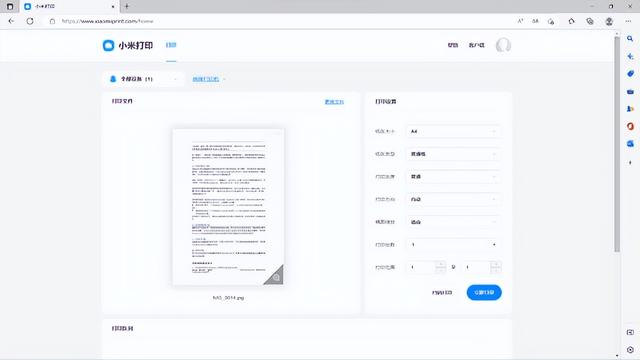Click the start page range stepper
The width and height of the screenshot is (640, 360).
point(440,267)
